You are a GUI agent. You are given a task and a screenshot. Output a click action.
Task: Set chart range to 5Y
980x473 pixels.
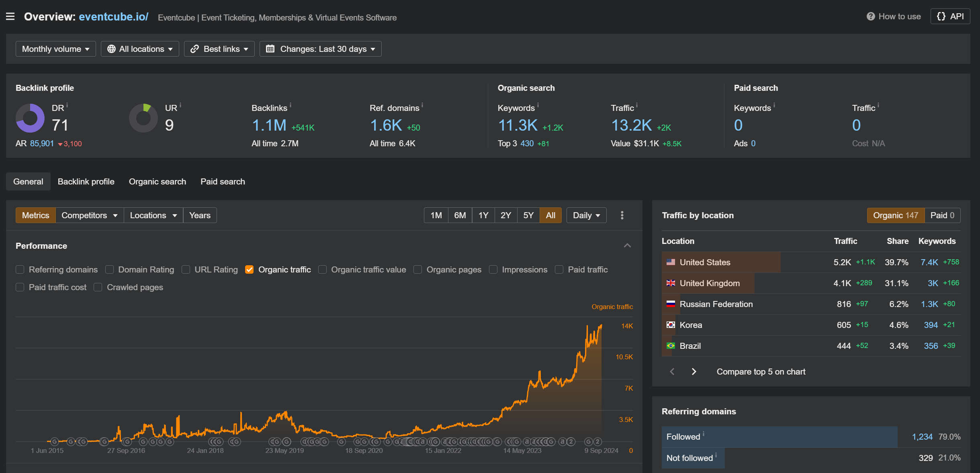point(528,215)
